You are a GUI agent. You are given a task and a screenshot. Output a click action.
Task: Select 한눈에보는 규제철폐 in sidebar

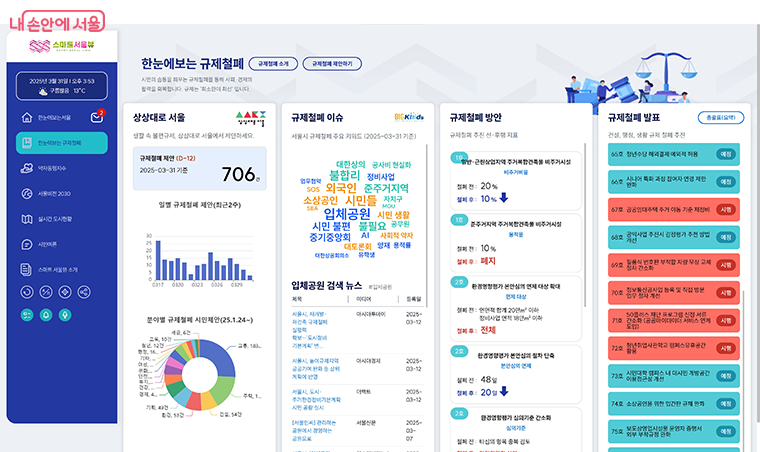pyautogui.click(x=60, y=143)
